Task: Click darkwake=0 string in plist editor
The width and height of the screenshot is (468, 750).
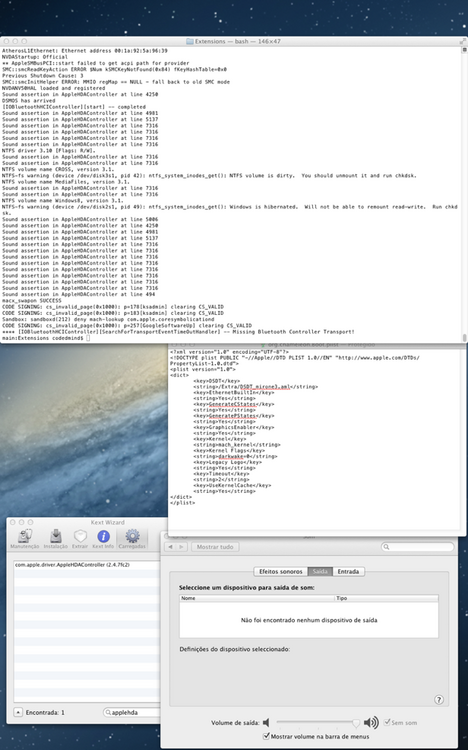Action: [232, 456]
